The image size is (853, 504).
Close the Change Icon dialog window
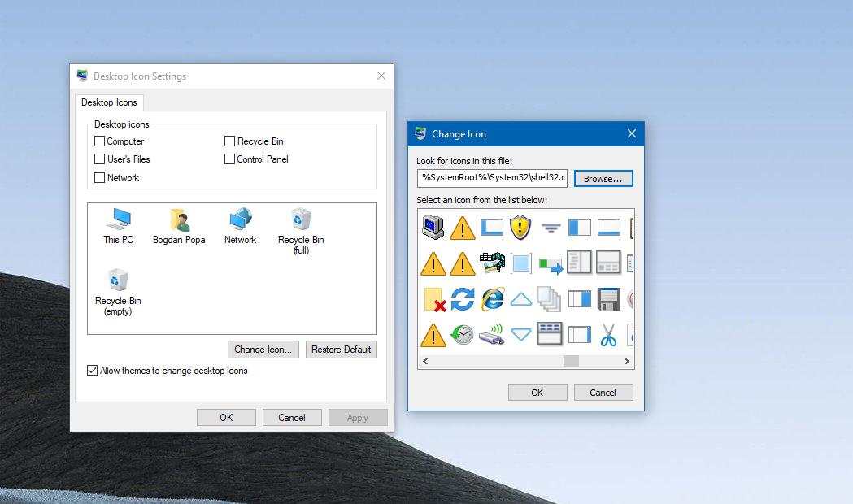(x=632, y=134)
